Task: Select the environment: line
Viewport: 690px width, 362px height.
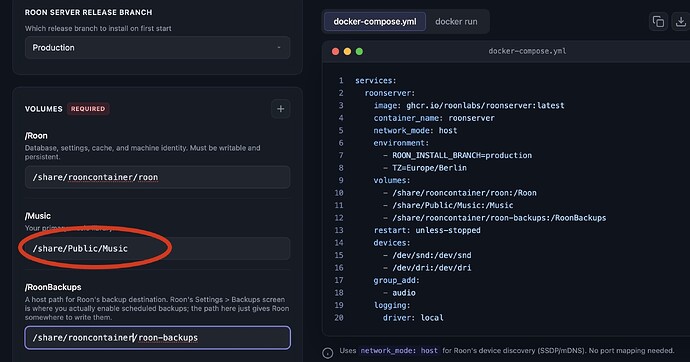Action: coord(401,143)
